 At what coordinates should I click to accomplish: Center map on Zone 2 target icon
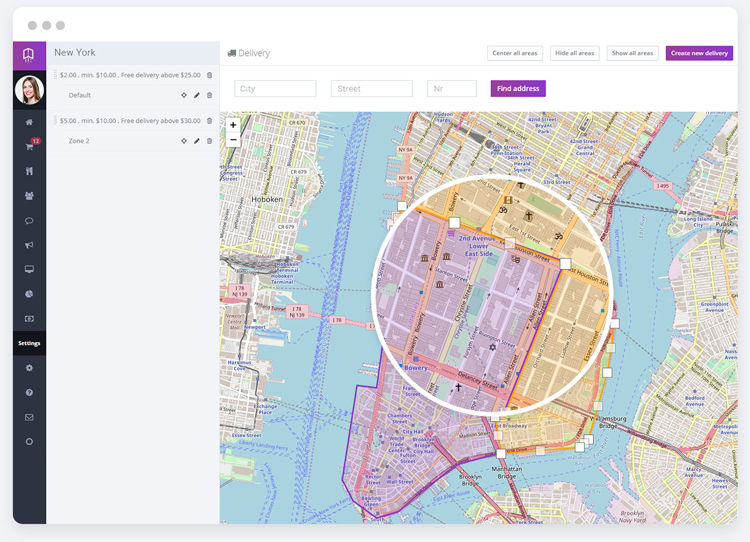point(184,141)
